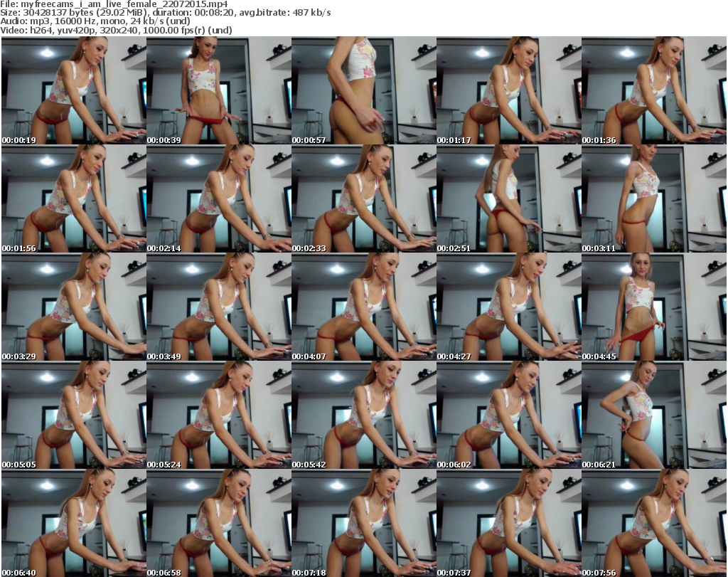Click the frame marked 00:03:11
This screenshot has width=728, height=577.
point(654,198)
